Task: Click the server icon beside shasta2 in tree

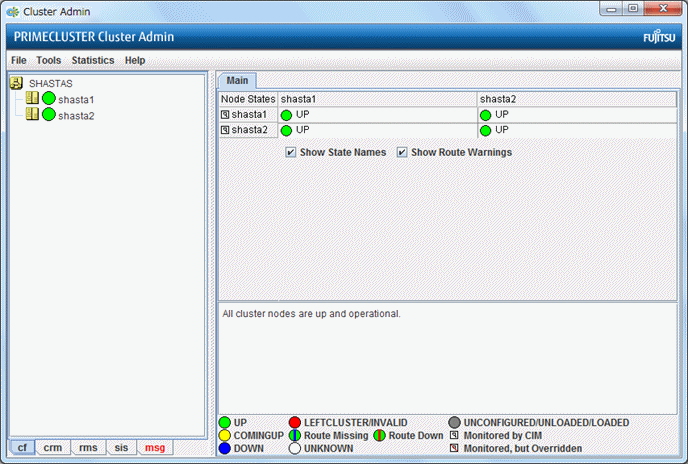Action: click(x=32, y=115)
